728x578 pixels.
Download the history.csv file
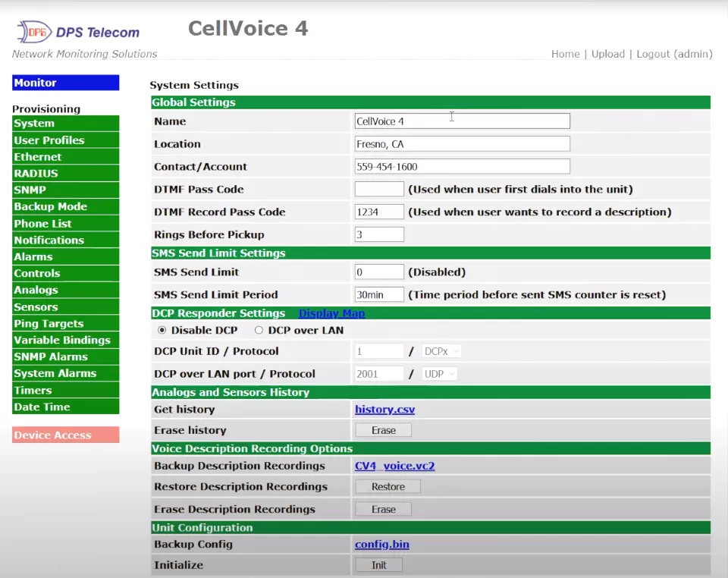point(384,410)
